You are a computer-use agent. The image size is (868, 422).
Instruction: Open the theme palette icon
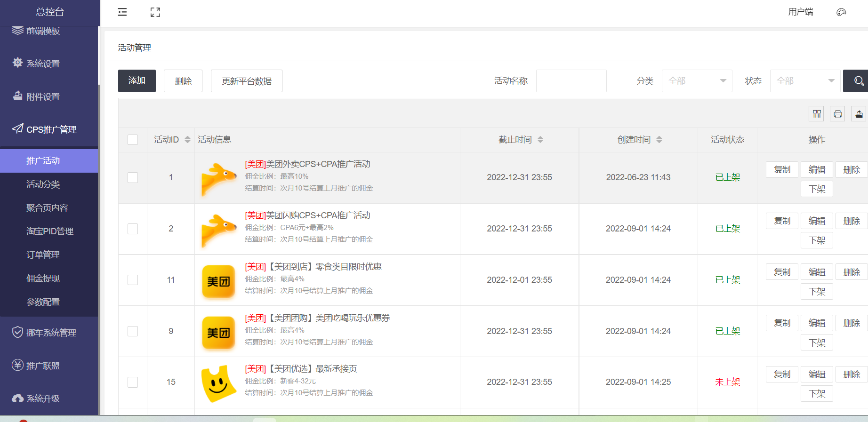click(841, 12)
